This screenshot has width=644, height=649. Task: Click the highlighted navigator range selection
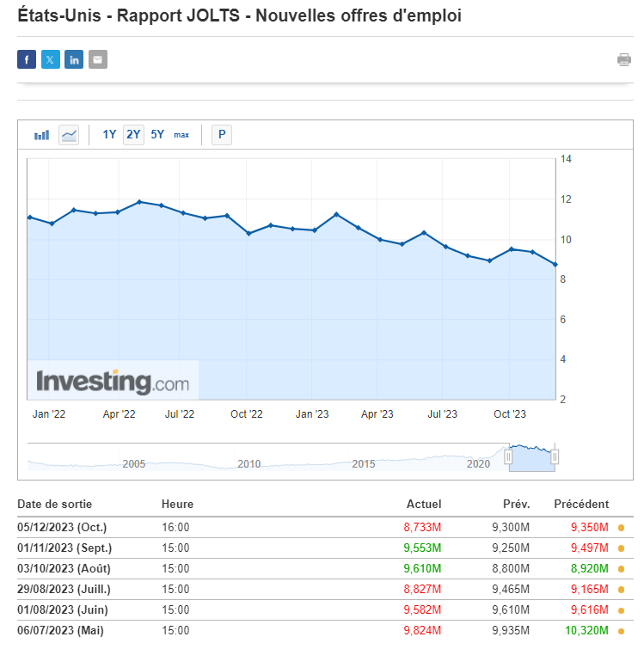tap(531, 458)
